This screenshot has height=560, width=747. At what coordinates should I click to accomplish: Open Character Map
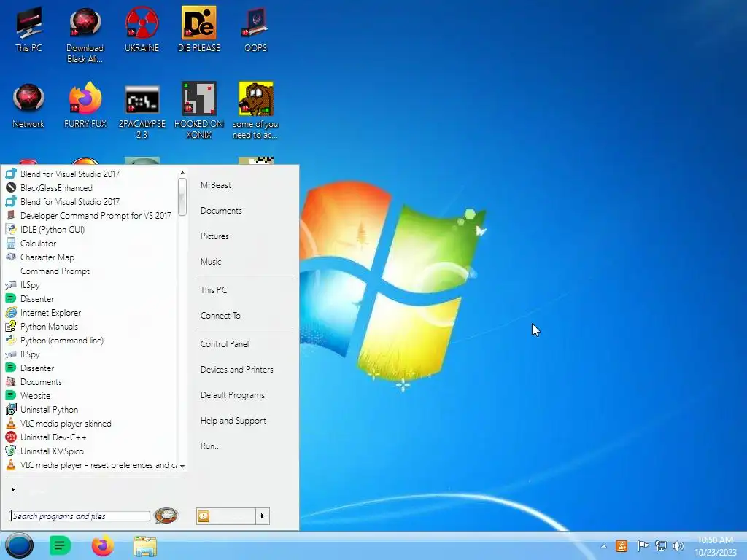[47, 257]
